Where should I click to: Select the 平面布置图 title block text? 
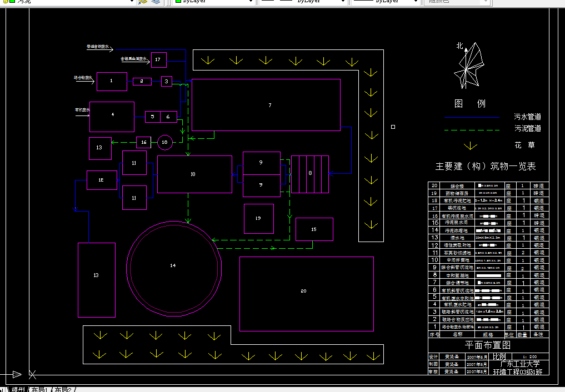pyautogui.click(x=488, y=345)
